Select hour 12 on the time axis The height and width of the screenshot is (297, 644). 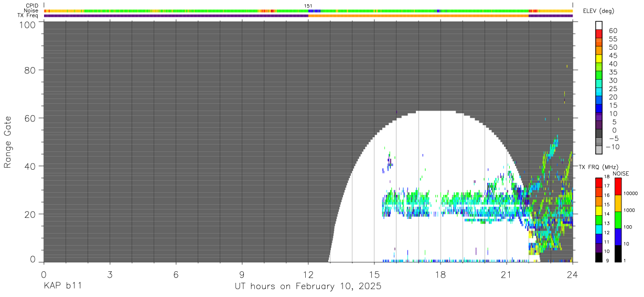coord(308,274)
